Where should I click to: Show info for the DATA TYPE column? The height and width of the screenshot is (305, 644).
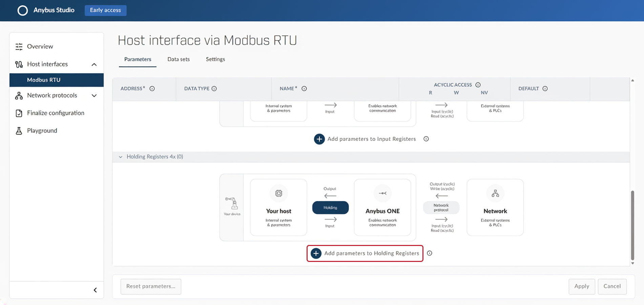pos(214,89)
